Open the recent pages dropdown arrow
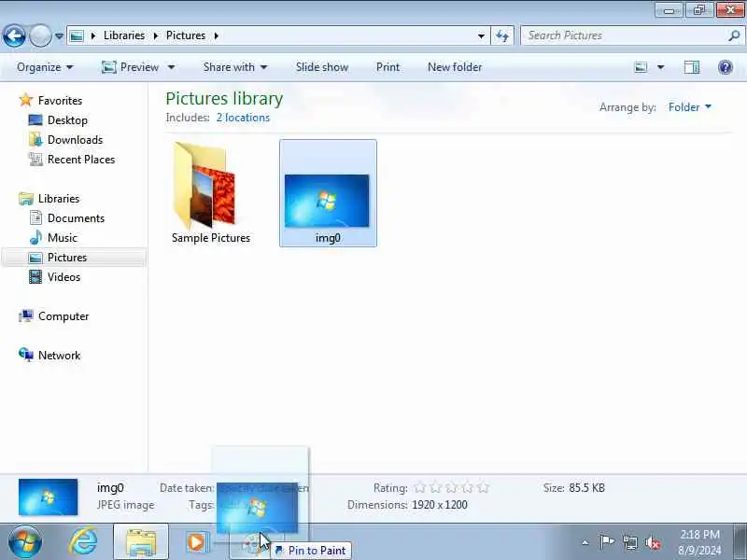 coord(59,36)
